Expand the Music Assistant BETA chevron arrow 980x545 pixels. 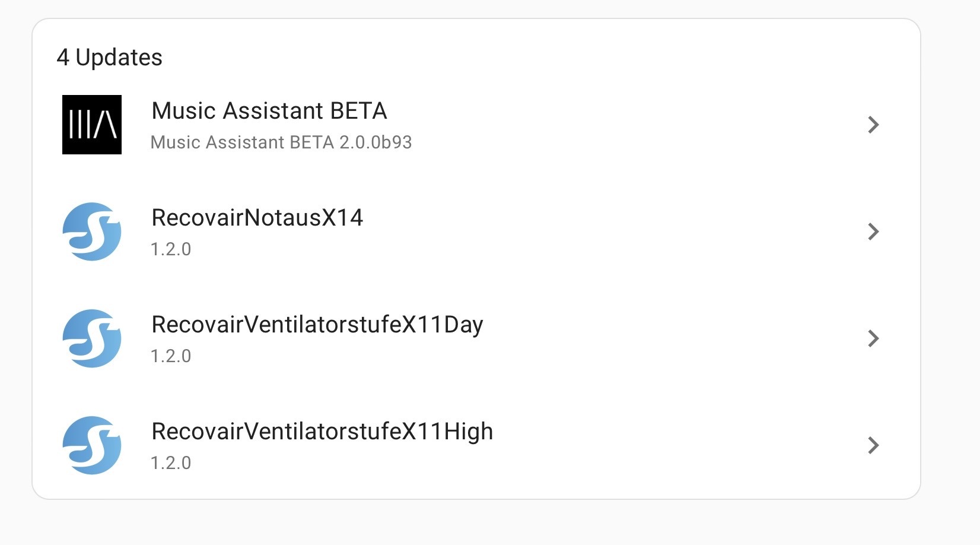(873, 125)
